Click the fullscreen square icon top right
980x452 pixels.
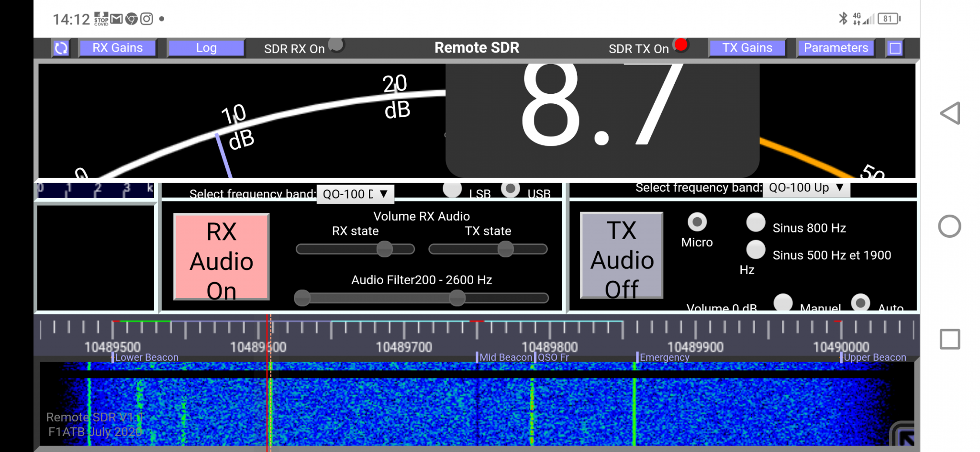(x=895, y=47)
